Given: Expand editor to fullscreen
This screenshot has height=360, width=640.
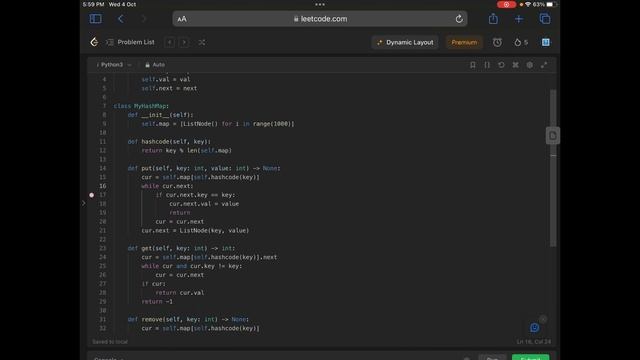Looking at the screenshot, I should 544,65.
